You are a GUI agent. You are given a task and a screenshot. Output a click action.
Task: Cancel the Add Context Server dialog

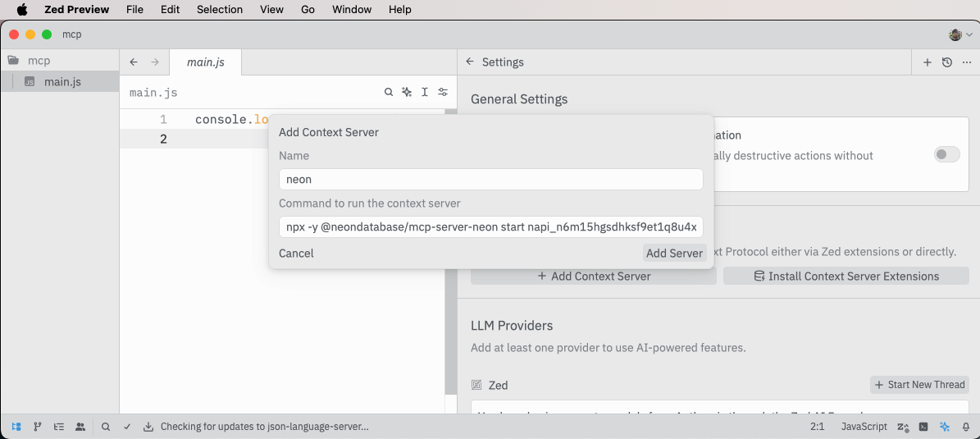click(296, 254)
